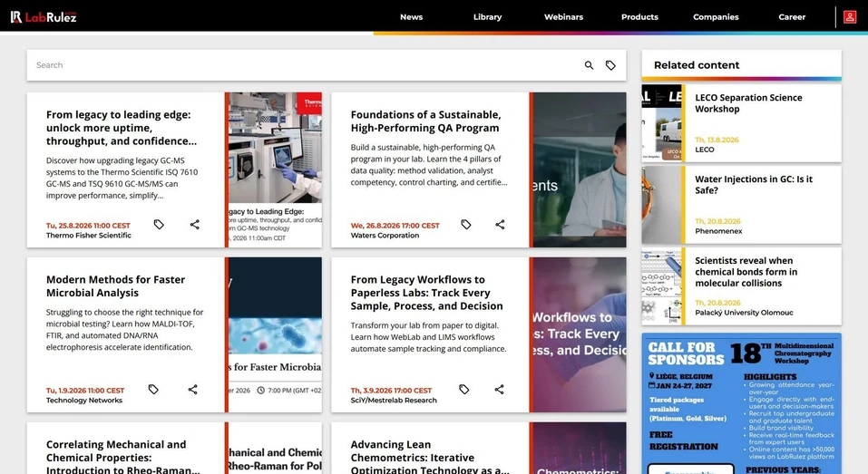Click 'Th, 13.8.2026' date on LECO item
Screen dimensions: 868x474
[x=717, y=140]
